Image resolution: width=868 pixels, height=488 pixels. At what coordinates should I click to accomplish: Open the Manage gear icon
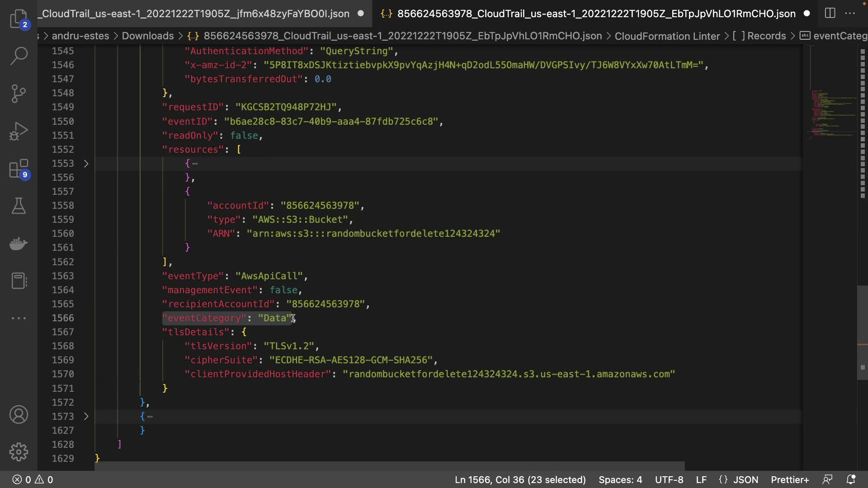19,452
